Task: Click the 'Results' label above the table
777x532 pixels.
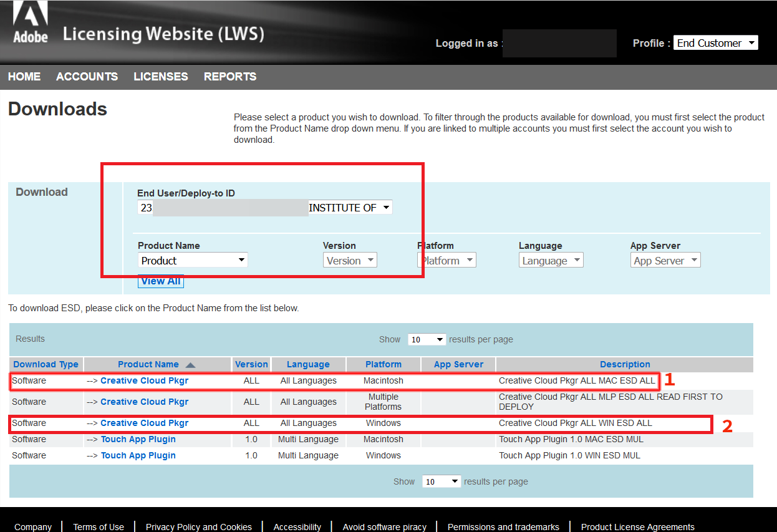Action: coord(30,339)
